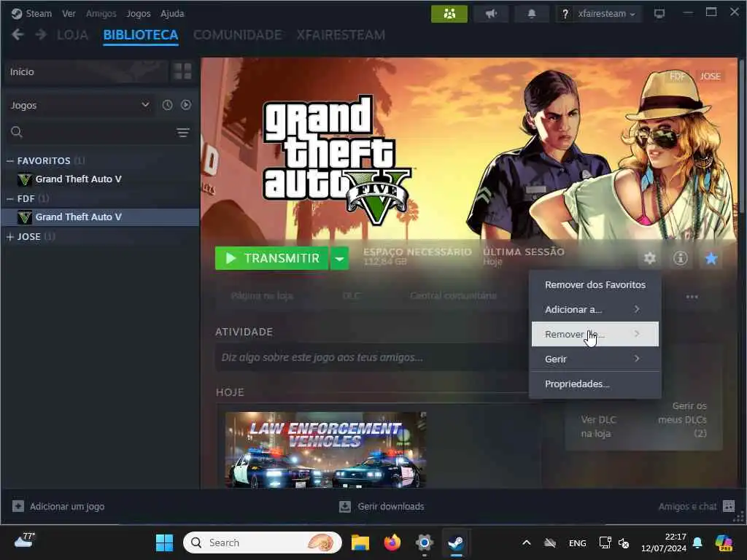Viewport: 747px width, 560px height.
Task: Click the Windows taskbar Search box
Action: tap(262, 542)
